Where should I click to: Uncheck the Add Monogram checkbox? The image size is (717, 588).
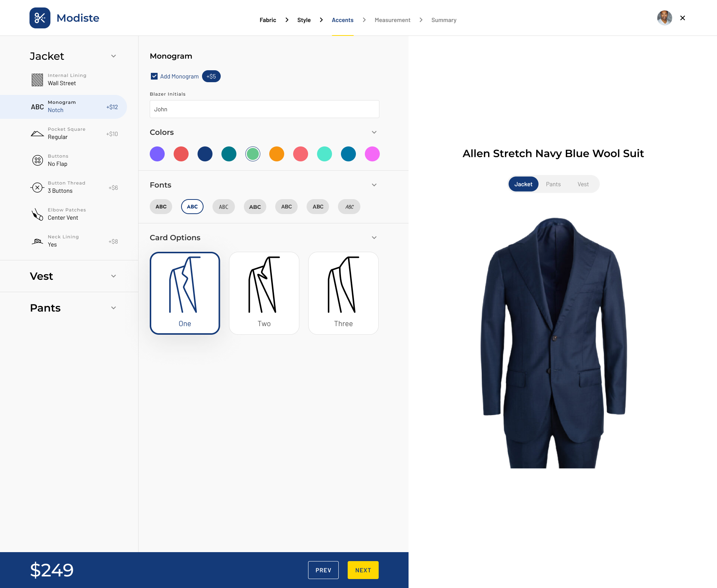pos(154,76)
